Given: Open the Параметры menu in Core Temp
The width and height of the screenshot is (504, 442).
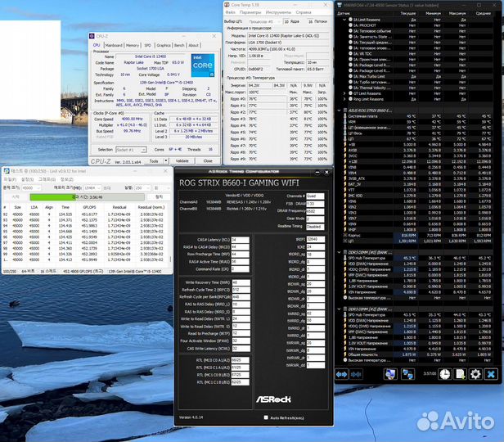Looking at the screenshot, I should pyautogui.click(x=250, y=12).
